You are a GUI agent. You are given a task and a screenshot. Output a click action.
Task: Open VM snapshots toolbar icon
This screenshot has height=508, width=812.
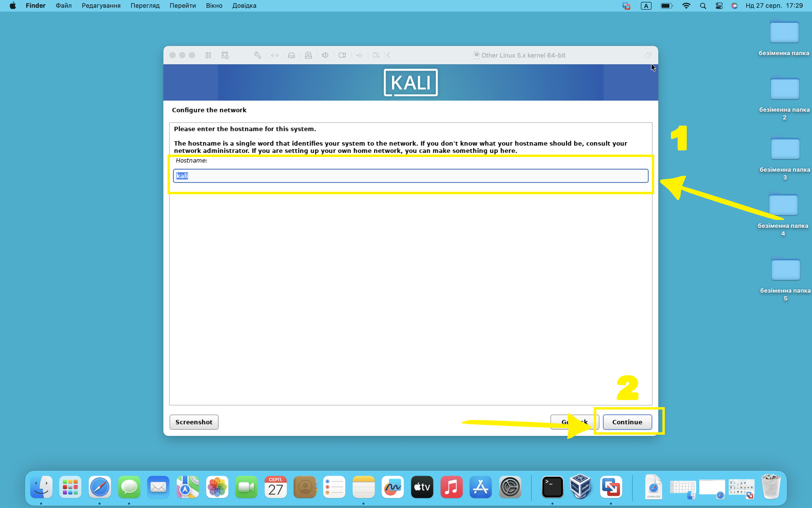point(225,55)
